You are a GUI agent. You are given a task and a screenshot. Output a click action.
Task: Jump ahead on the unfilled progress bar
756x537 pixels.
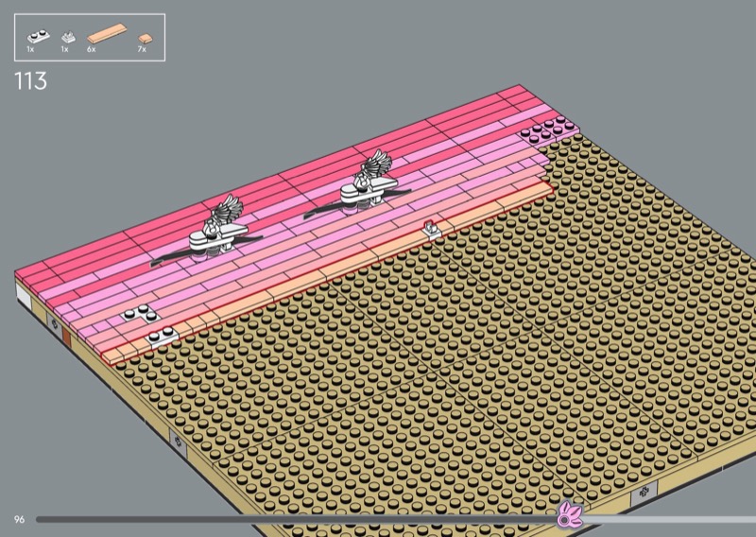click(x=661, y=518)
